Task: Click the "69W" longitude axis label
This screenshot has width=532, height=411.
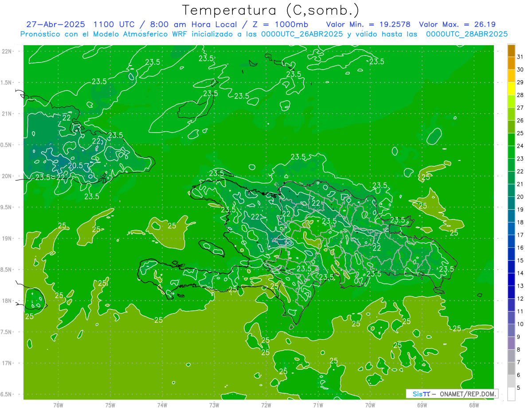Action: (x=422, y=405)
